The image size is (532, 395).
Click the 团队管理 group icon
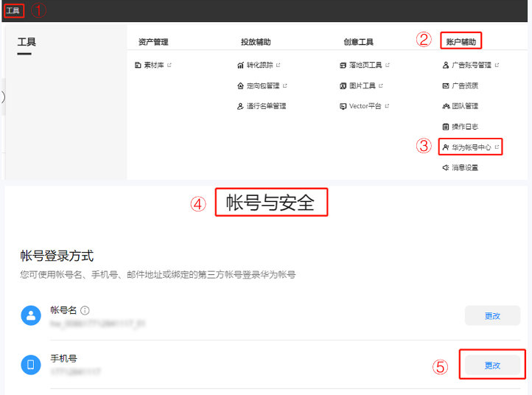(x=446, y=106)
